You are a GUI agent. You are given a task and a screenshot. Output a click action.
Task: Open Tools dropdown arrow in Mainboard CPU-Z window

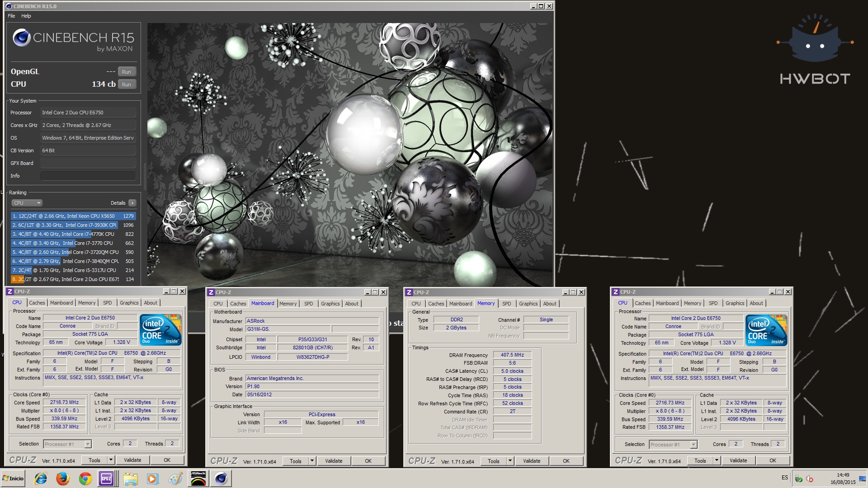pyautogui.click(x=312, y=461)
